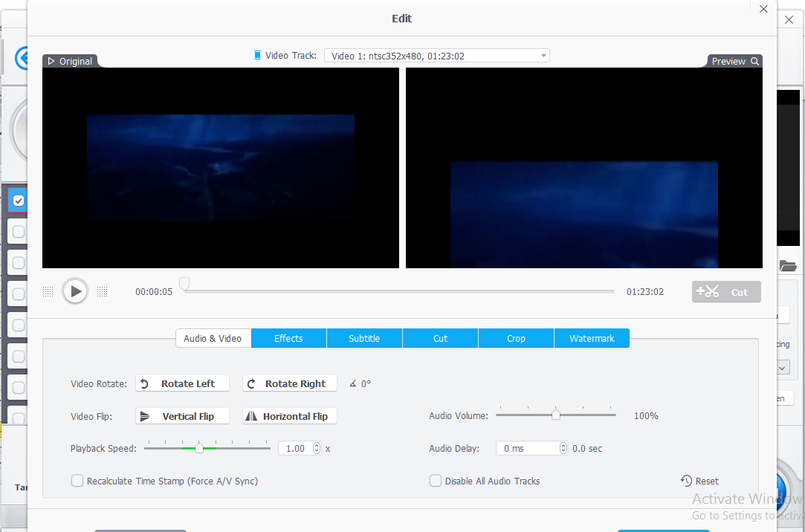Viewport: 805px width, 532px height.
Task: Check Disable All Audio Tracks
Action: (436, 481)
